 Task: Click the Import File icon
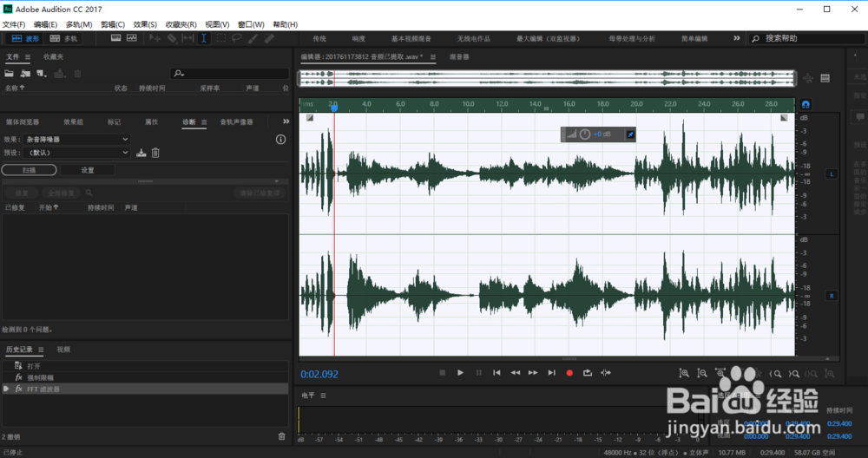pos(25,74)
